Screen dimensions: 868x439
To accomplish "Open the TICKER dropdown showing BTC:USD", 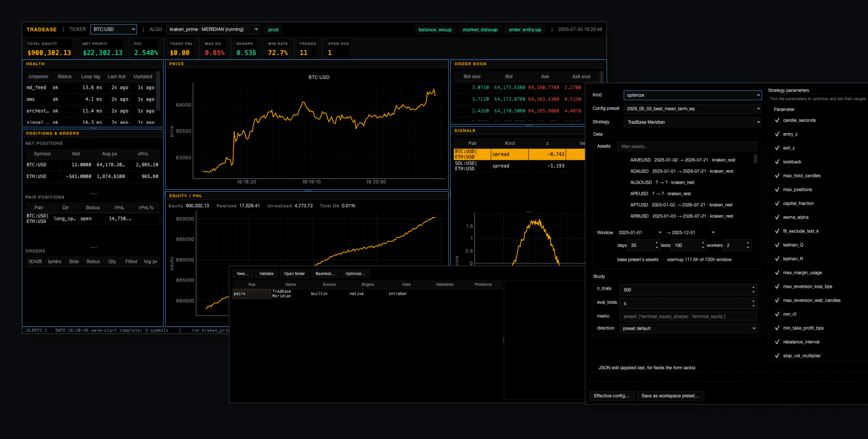I will point(114,29).
